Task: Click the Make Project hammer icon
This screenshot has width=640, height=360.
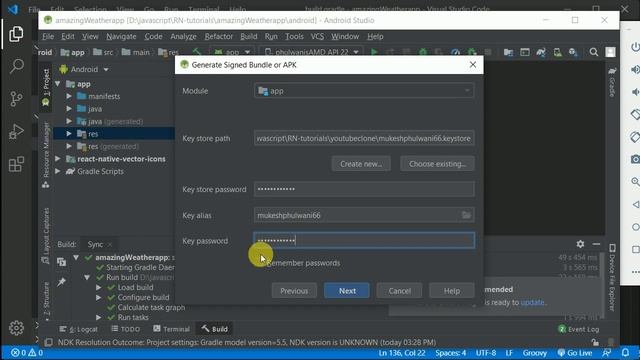Action: tap(197, 52)
